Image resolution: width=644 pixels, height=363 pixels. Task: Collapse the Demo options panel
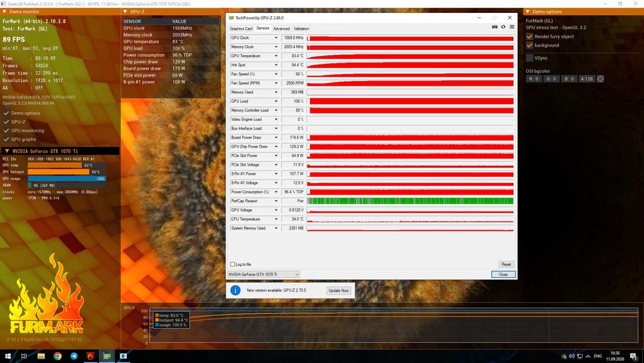[x=528, y=12]
